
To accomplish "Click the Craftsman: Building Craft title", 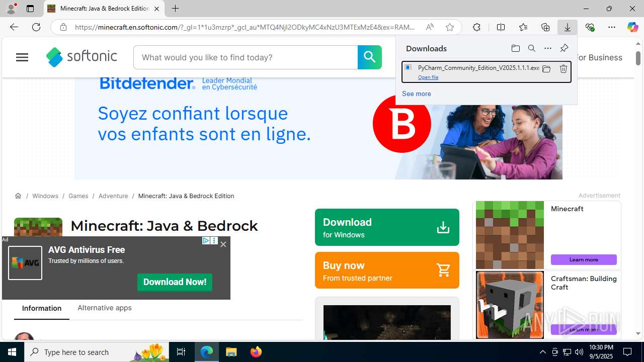I will pyautogui.click(x=584, y=283).
